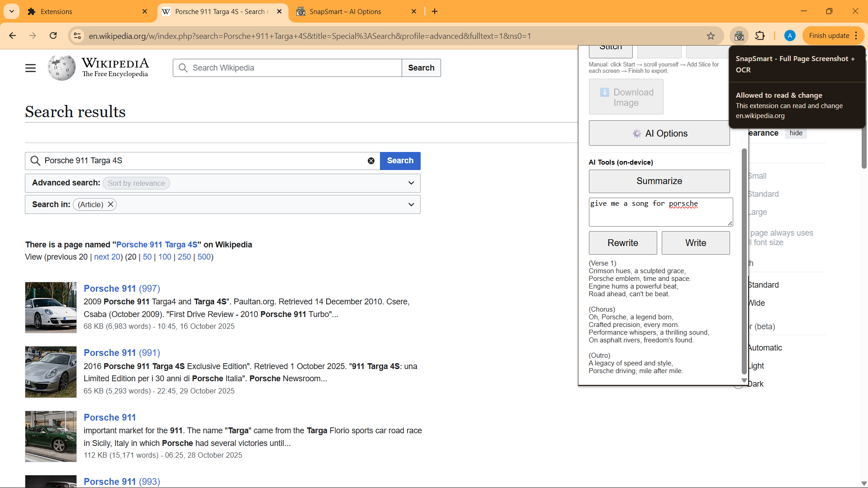Viewport: 868px width, 488px height.
Task: Open AI Options in SnapSmart popup
Action: [x=659, y=133]
